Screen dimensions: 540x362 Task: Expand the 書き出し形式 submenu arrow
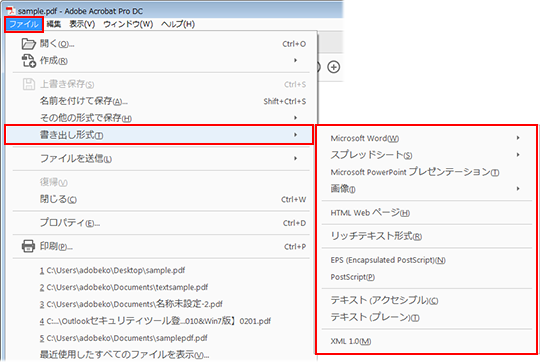pos(295,135)
